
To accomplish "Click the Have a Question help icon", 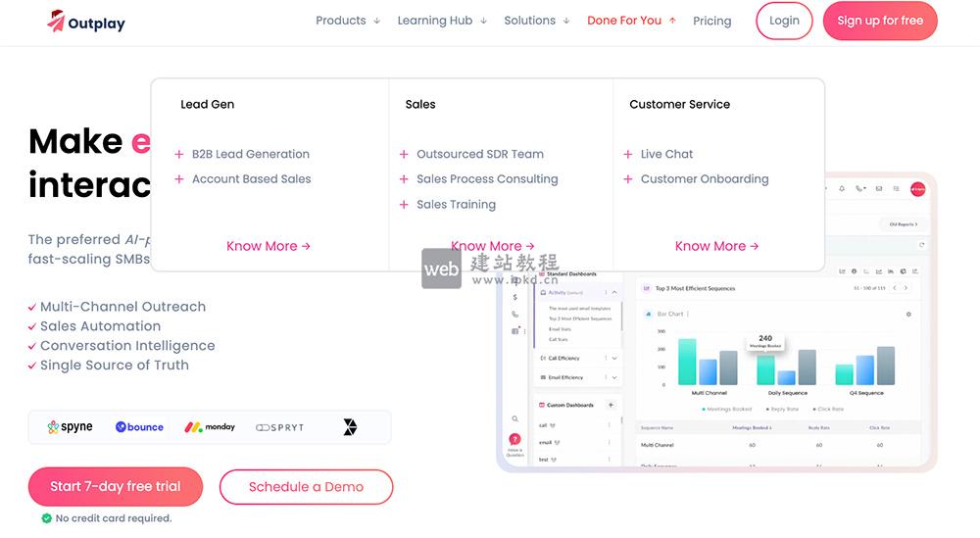I will [x=514, y=441].
